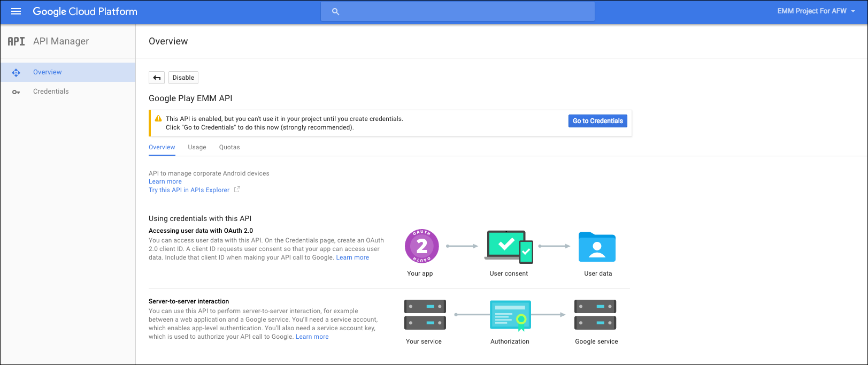Image resolution: width=868 pixels, height=365 pixels.
Task: Click the Disable button
Action: click(183, 78)
